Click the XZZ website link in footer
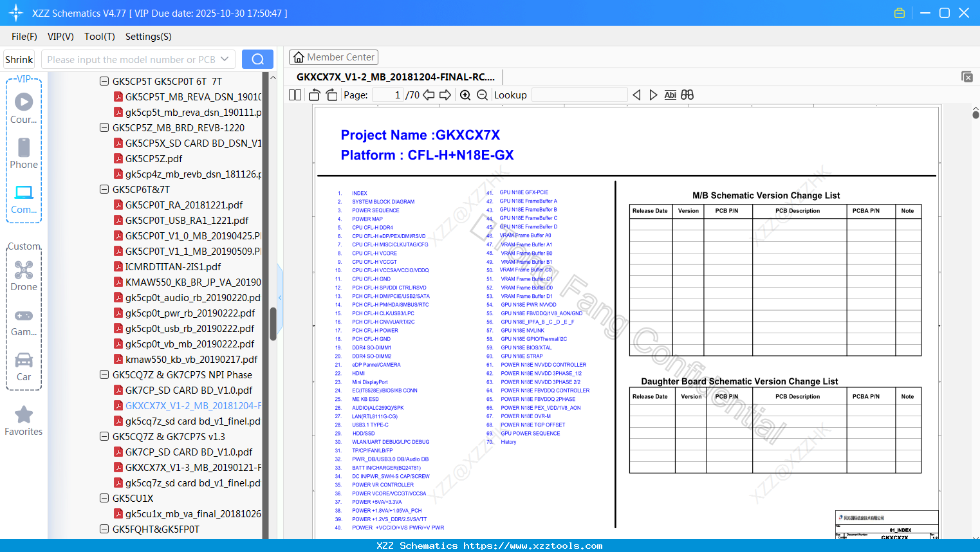Viewport: 980px width, 552px height. click(533, 546)
